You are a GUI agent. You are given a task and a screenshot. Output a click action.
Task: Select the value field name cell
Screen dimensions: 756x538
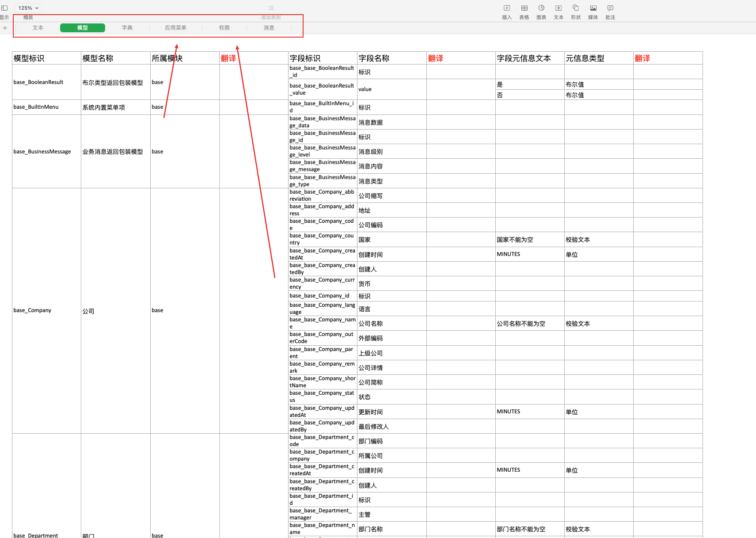392,89
